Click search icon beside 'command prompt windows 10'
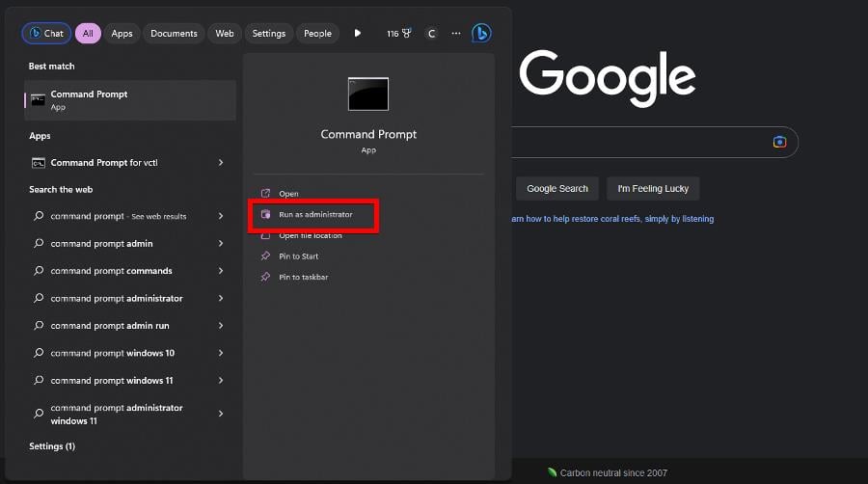The width and height of the screenshot is (868, 484). (x=39, y=352)
